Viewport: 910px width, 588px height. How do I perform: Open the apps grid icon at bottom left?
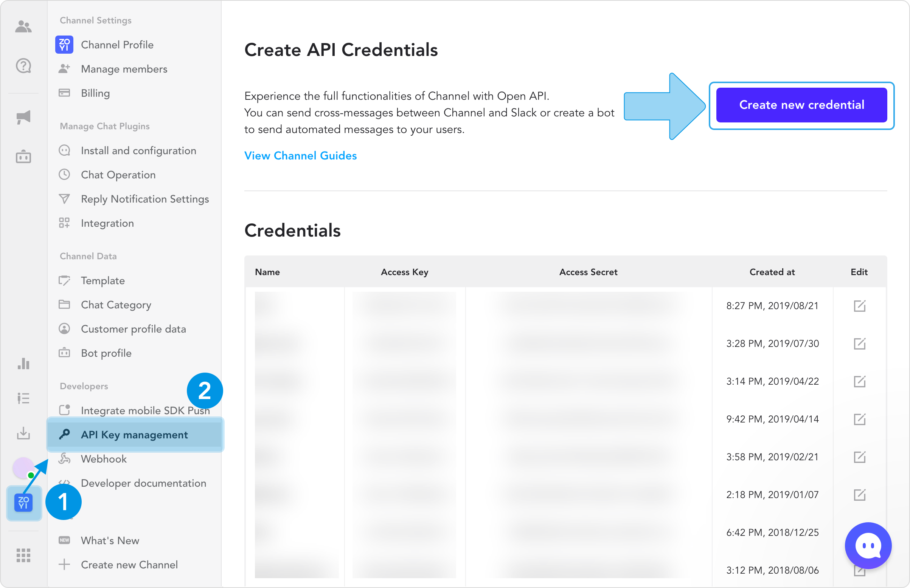pyautogui.click(x=23, y=555)
